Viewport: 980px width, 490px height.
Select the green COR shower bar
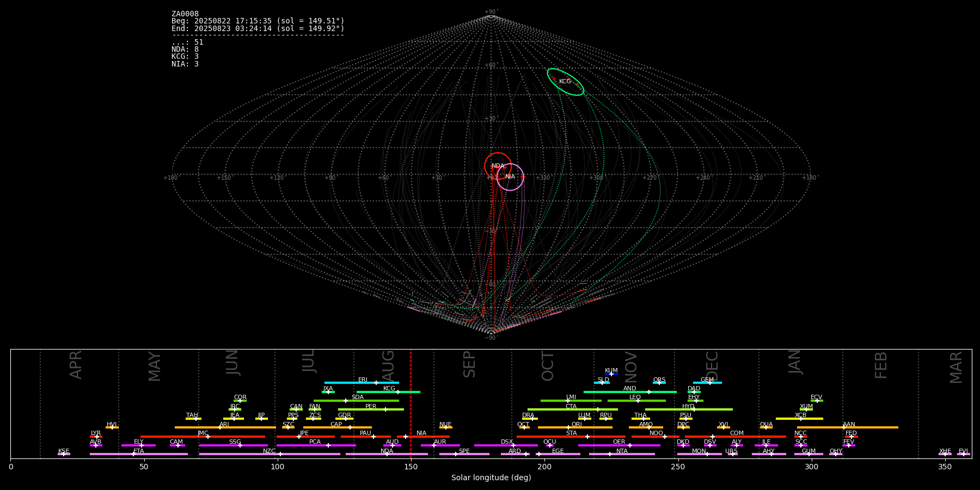pos(240,400)
